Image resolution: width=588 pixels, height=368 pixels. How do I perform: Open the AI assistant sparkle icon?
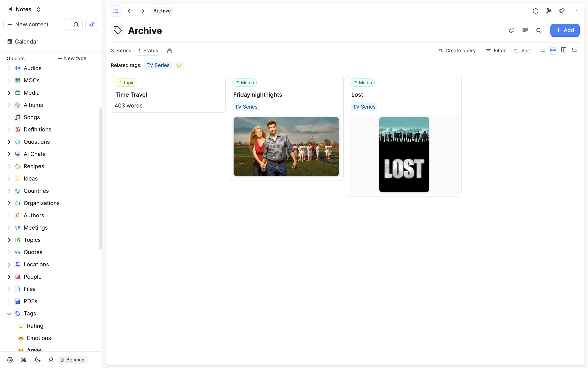tap(92, 25)
